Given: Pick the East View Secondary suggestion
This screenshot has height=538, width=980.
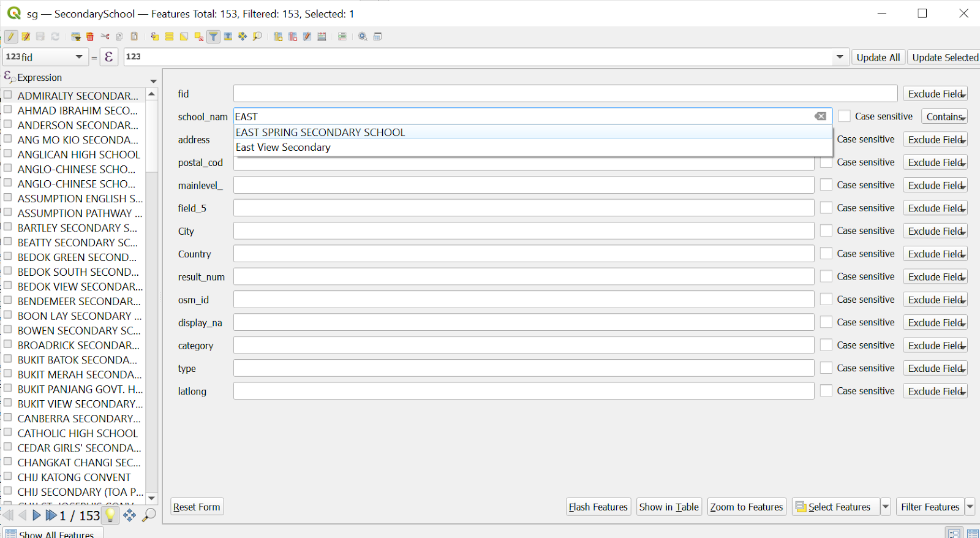Looking at the screenshot, I should pos(283,148).
